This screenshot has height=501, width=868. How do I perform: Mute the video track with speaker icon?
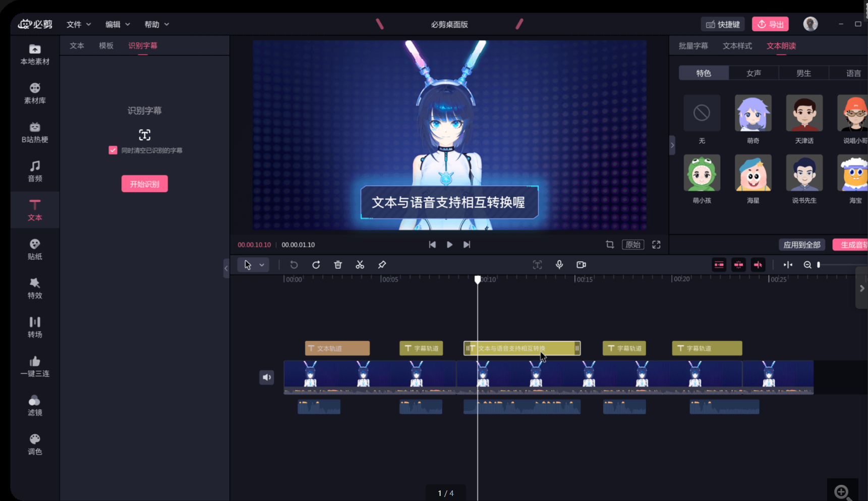coord(266,377)
